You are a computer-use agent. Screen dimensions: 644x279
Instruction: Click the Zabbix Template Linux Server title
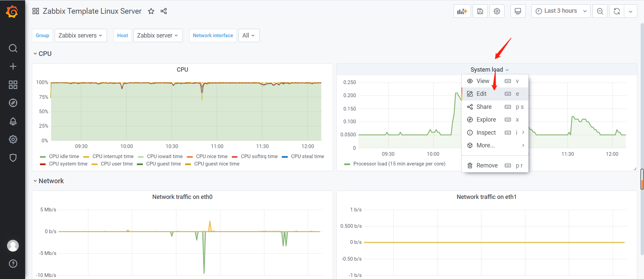pos(92,11)
